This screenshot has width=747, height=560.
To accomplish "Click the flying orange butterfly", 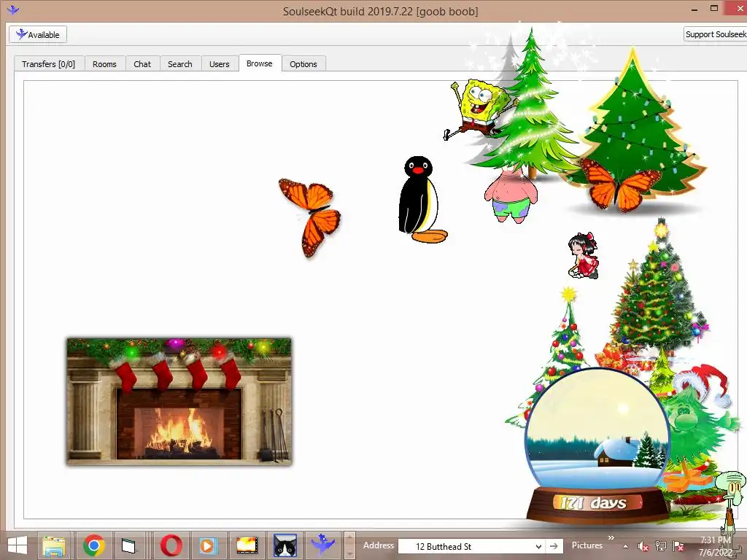I will point(310,217).
